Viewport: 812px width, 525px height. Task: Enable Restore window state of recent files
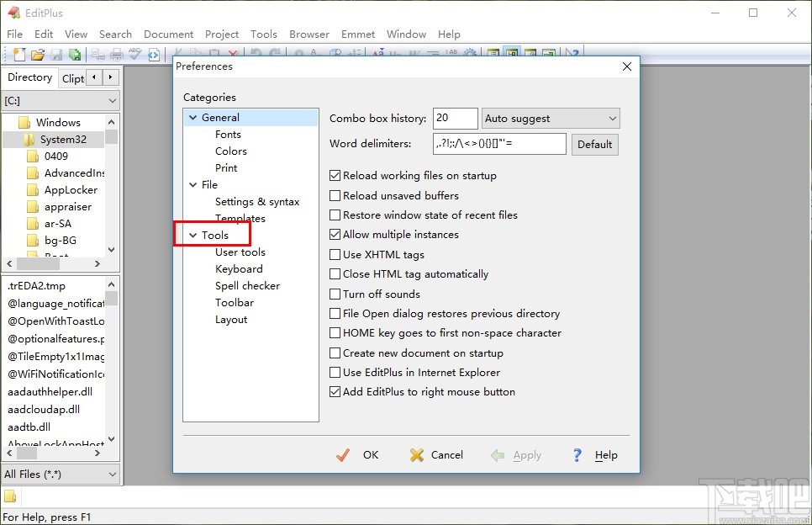point(335,215)
